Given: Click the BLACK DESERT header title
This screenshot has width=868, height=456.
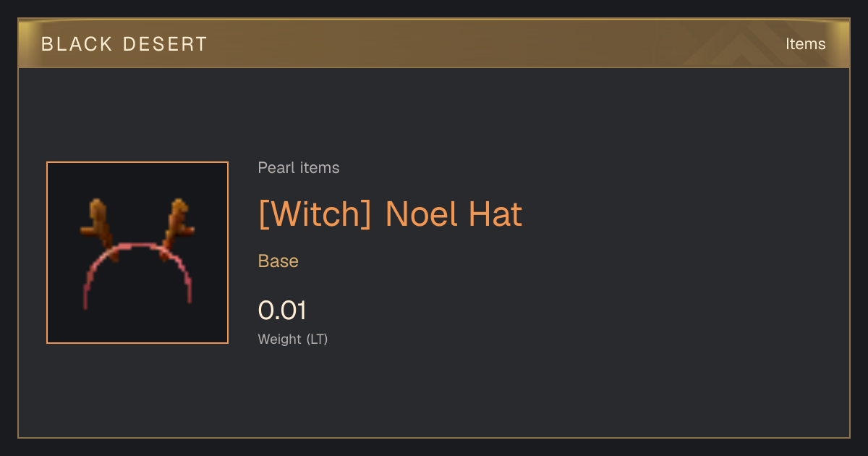Looking at the screenshot, I should pyautogui.click(x=124, y=44).
